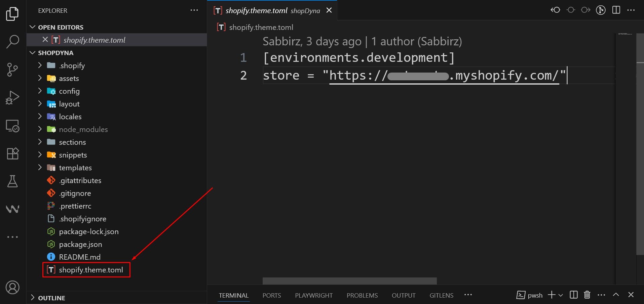
Task: Switch to the PROBLEMS panel tab
Action: click(x=362, y=295)
